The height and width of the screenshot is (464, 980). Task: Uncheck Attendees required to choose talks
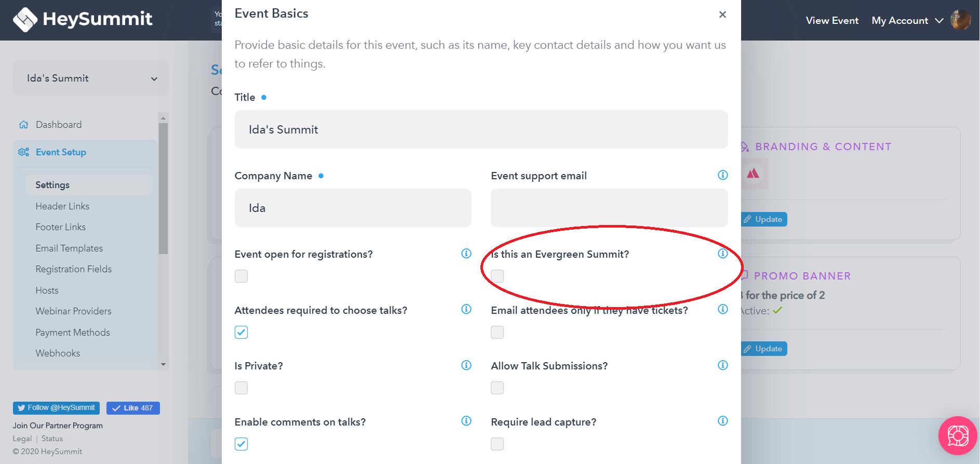click(241, 332)
